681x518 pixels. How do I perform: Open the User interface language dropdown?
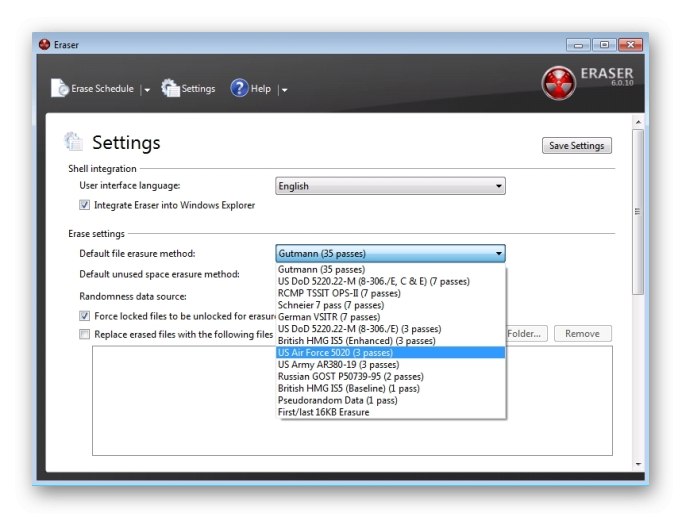tap(390, 186)
